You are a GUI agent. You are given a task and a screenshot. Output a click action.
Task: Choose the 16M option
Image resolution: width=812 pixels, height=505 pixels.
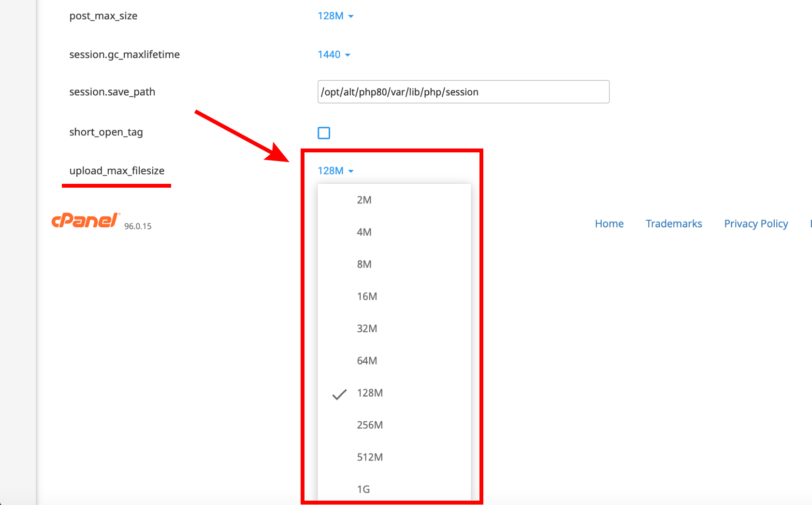[x=394, y=297]
